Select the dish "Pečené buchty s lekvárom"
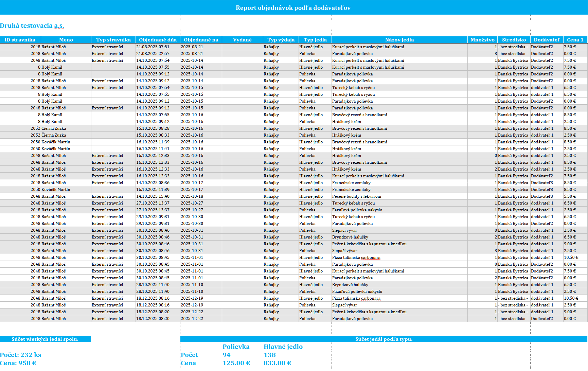 [x=357, y=196]
